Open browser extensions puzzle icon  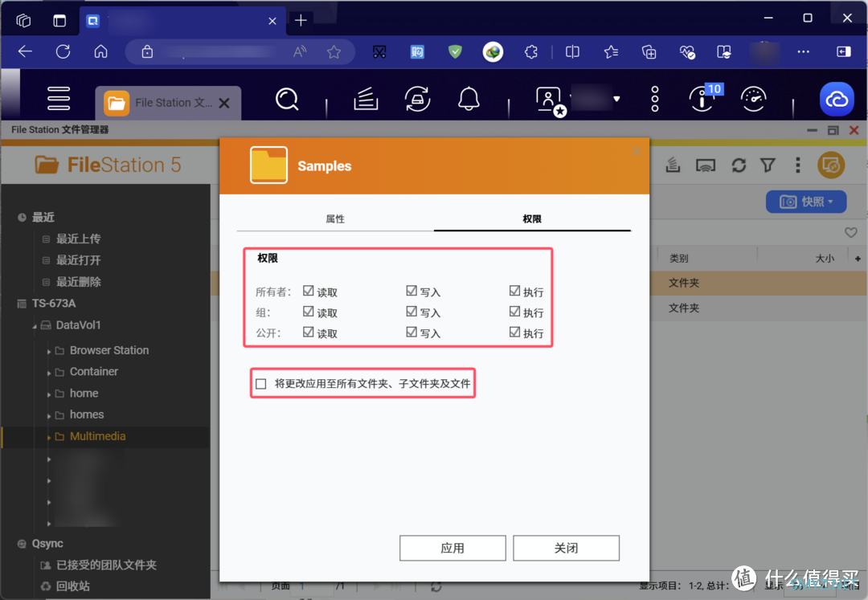(531, 52)
